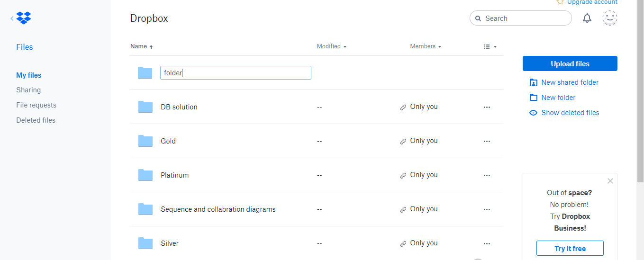Screen dimensions: 644x260
Task: Open Deleted files in sidebar
Action: (36, 120)
